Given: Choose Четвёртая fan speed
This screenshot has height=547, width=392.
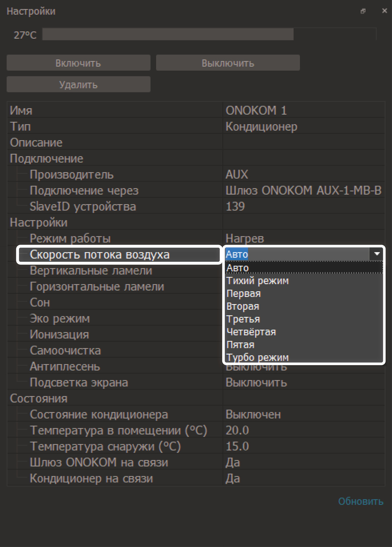Looking at the screenshot, I should coord(251,332).
